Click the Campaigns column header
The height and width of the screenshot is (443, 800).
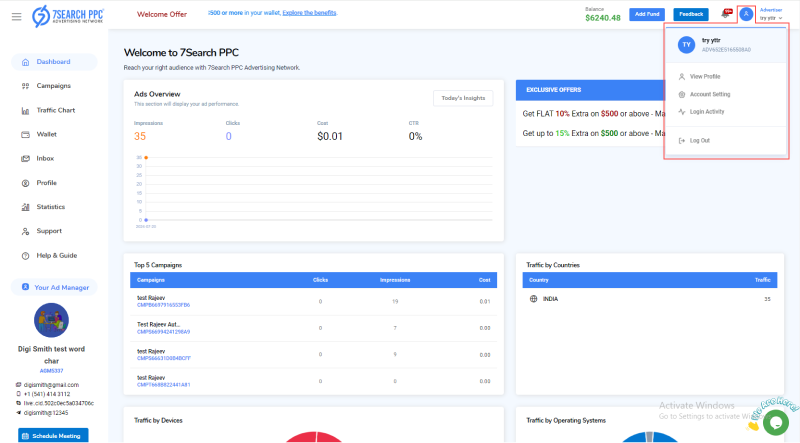[x=151, y=280]
